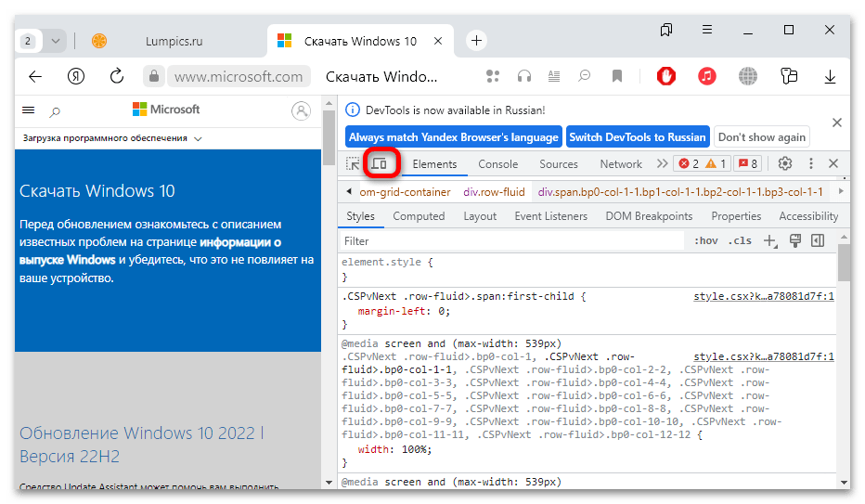
Task: Open DevTools settings gear
Action: (x=785, y=163)
